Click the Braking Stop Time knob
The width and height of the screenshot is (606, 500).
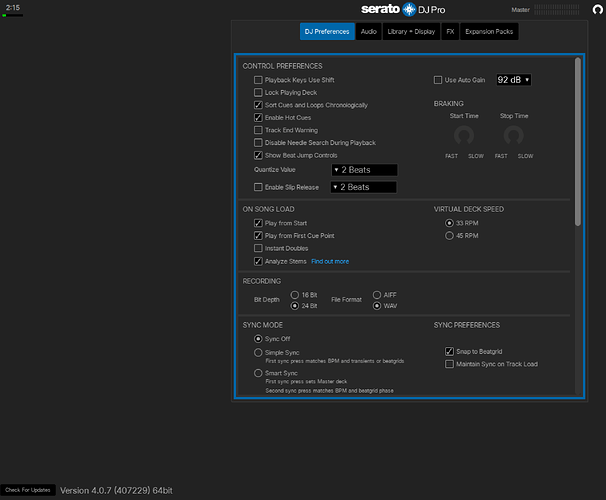[x=514, y=136]
